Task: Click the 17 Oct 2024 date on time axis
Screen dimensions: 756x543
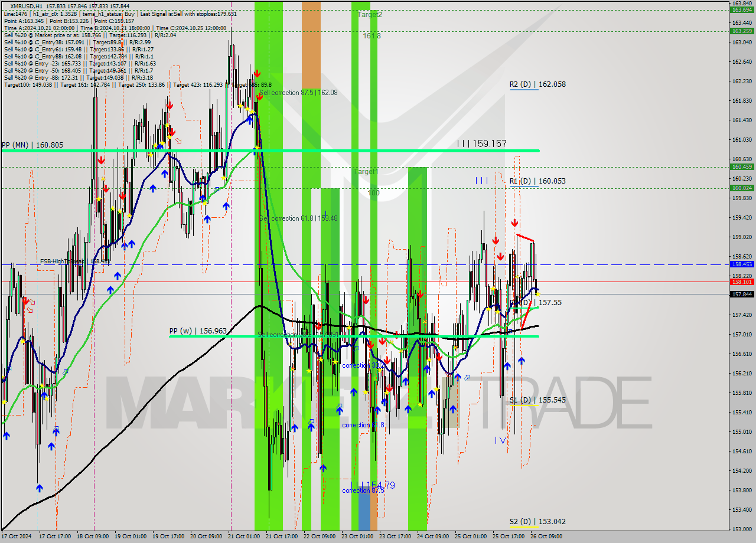Action: (x=16, y=537)
